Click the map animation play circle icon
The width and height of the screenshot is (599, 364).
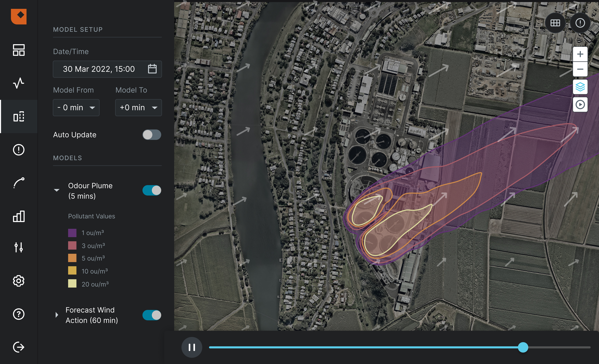pos(580,105)
